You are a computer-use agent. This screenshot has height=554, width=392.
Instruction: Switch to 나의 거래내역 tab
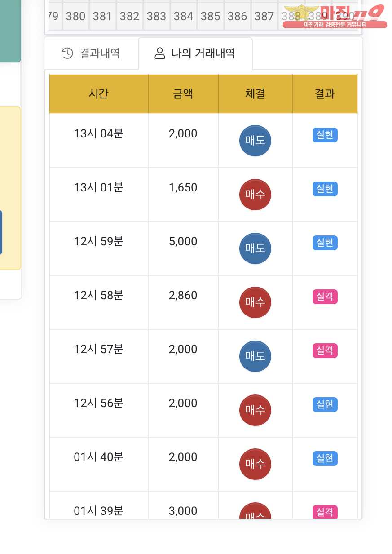(x=195, y=53)
